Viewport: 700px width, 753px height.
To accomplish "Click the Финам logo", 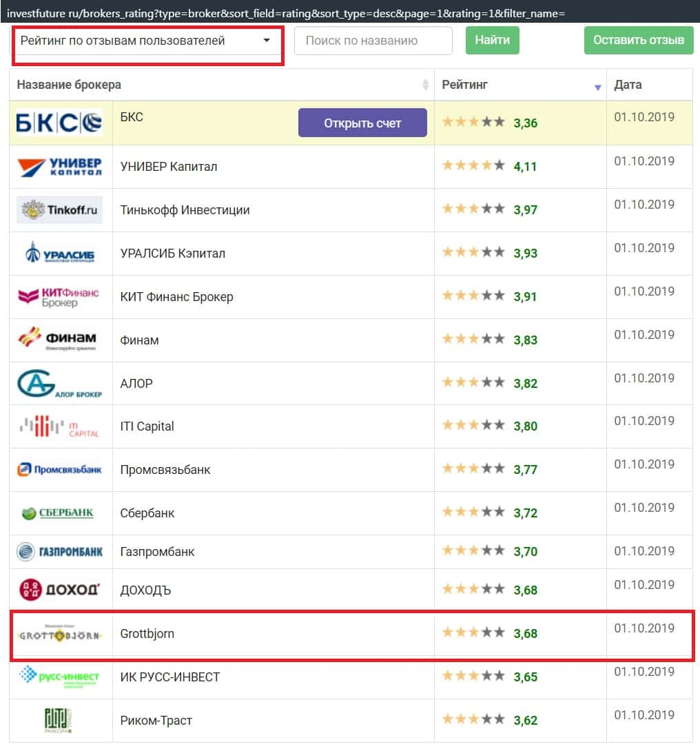I will point(58,339).
